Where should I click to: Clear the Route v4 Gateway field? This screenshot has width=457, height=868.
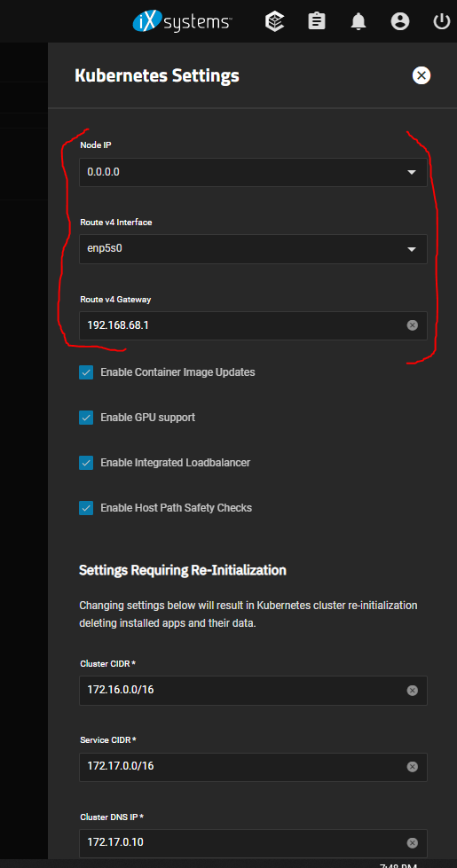point(412,325)
